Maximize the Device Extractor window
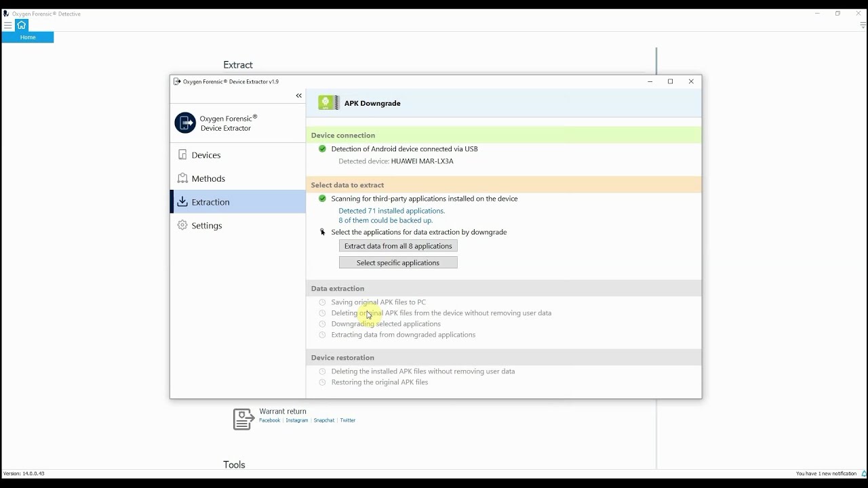868x488 pixels. tap(671, 81)
